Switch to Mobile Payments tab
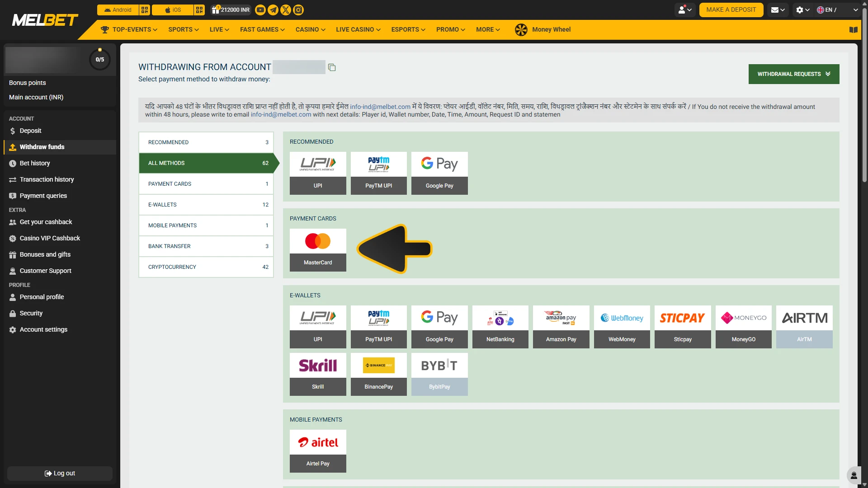868x488 pixels. (x=206, y=225)
